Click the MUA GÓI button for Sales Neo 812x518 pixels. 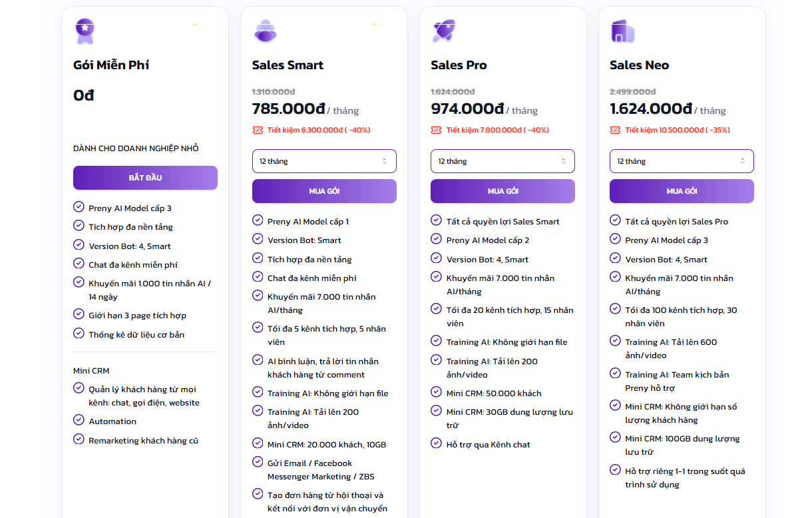click(682, 191)
